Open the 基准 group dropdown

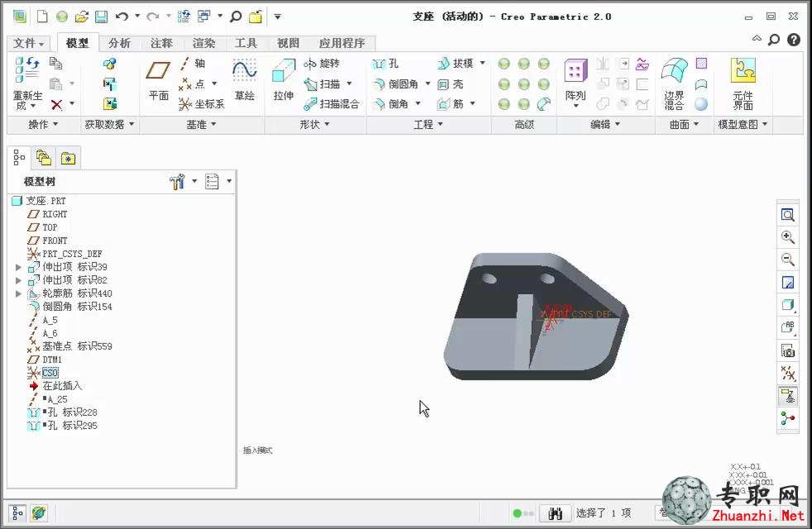pos(202,125)
